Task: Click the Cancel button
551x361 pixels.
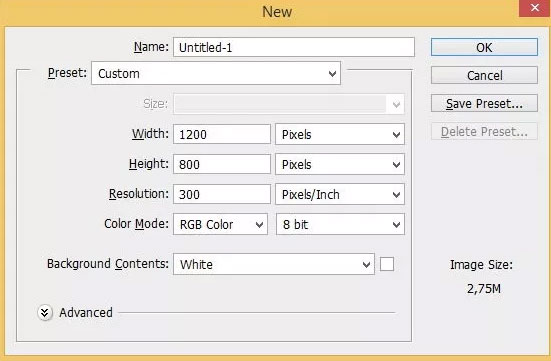Action: [484, 75]
